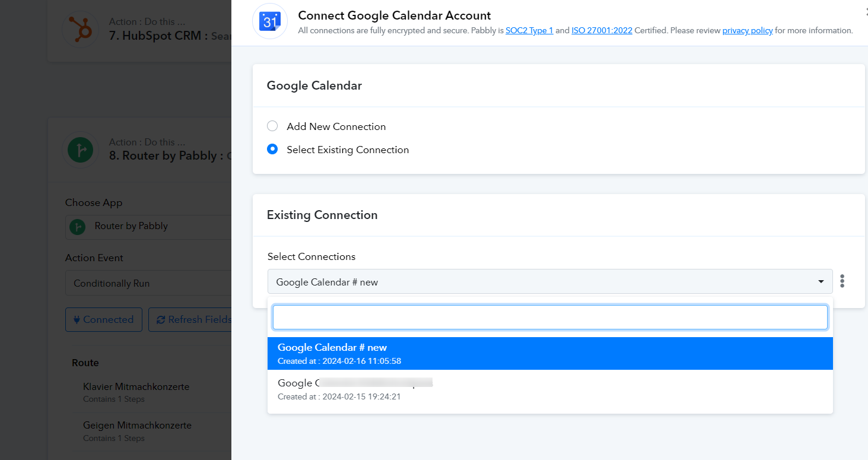The image size is (868, 460).
Task: Click the Connect Google Calendar Account heading
Action: click(395, 15)
